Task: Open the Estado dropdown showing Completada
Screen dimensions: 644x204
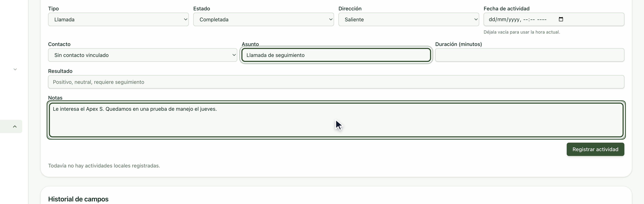Action: [264, 19]
